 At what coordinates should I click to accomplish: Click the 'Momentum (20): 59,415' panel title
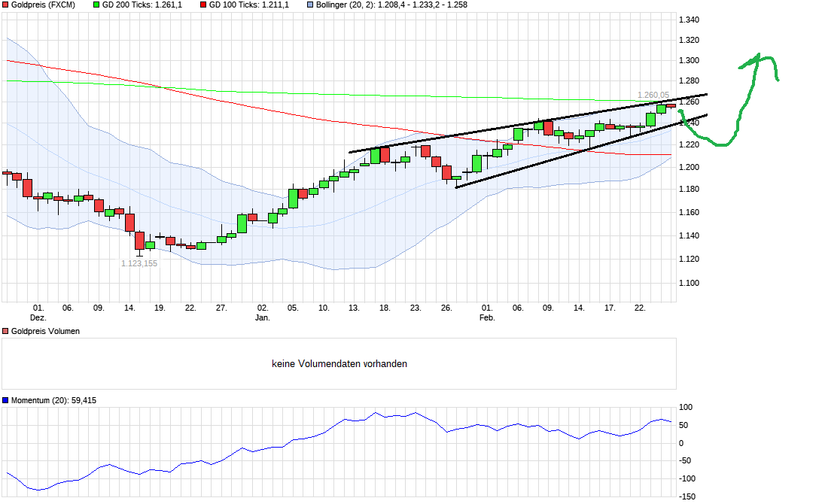pyautogui.click(x=53, y=400)
